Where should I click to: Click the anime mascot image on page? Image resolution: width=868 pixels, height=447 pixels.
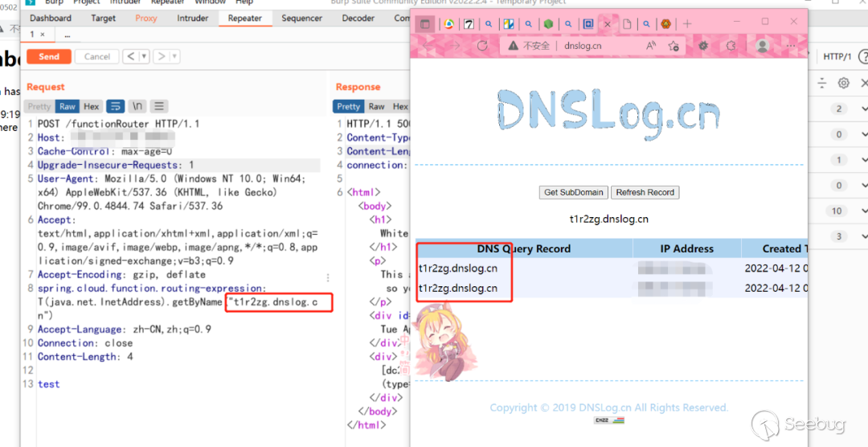click(445, 341)
